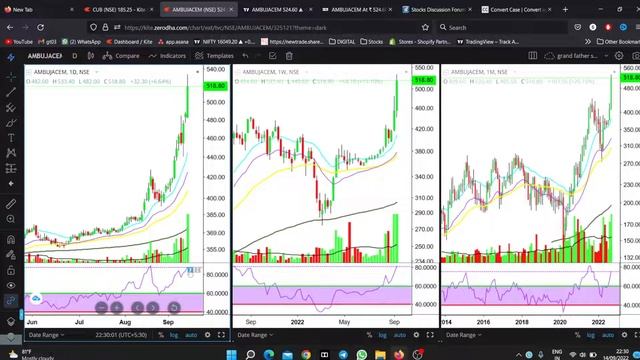Open the candlestick chart style selector
The height and width of the screenshot is (360, 640).
(91, 56)
